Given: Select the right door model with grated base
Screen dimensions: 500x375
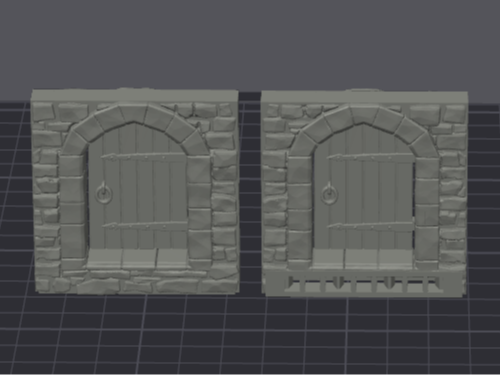Looking at the screenshot, I should 365,193.
